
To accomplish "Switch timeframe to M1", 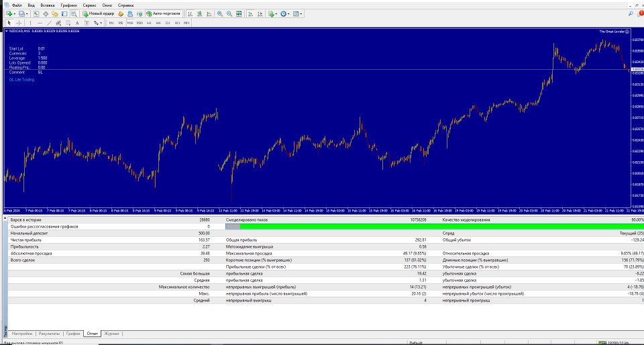I will point(111,23).
